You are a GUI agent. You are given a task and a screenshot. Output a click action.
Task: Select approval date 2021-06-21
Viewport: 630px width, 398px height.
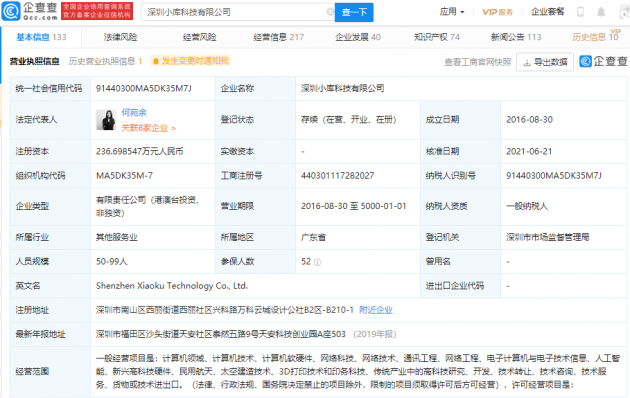click(x=529, y=151)
